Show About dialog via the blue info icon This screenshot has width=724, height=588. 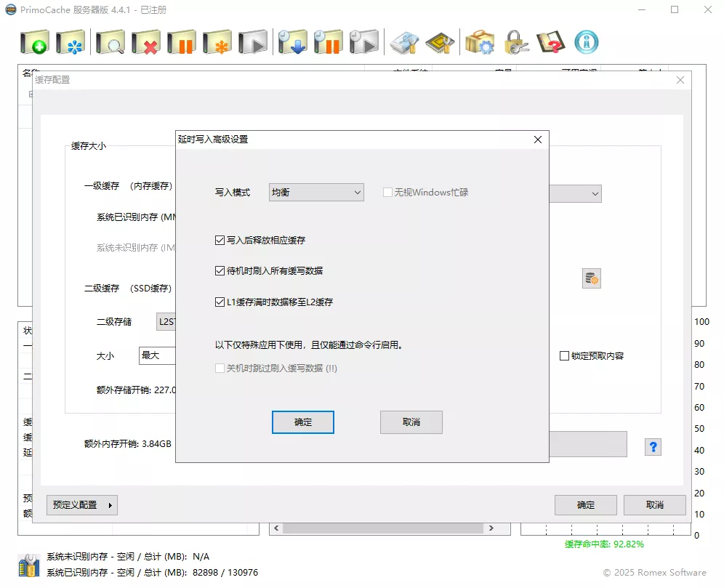tap(586, 41)
